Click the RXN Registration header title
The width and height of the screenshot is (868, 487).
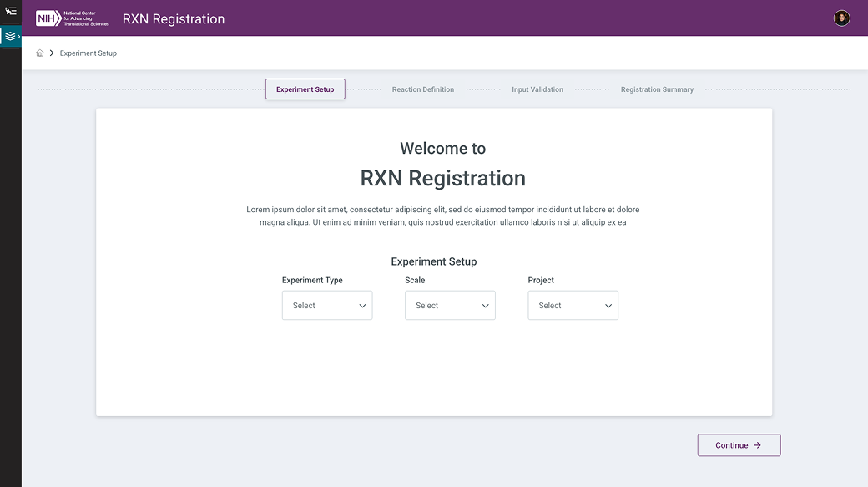(x=174, y=19)
